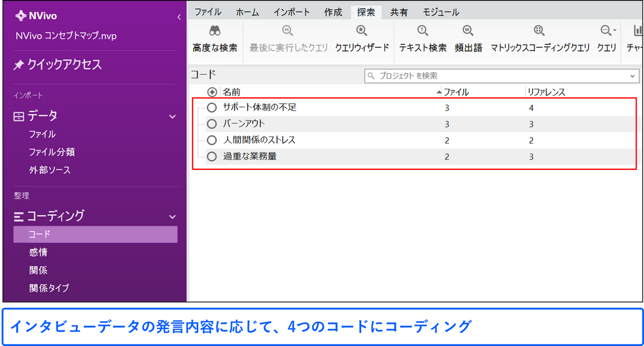
Task: Collapse the データ section chevron
Action: pos(172,116)
